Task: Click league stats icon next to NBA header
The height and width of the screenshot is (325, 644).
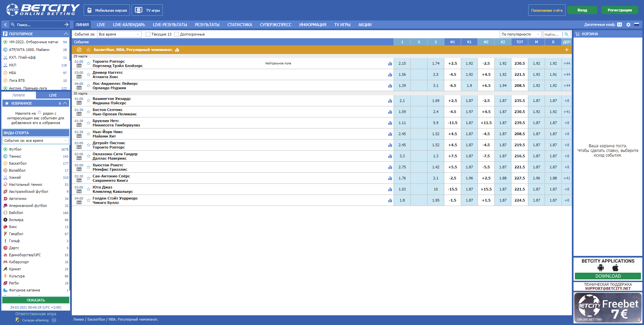Action: tap(177, 50)
